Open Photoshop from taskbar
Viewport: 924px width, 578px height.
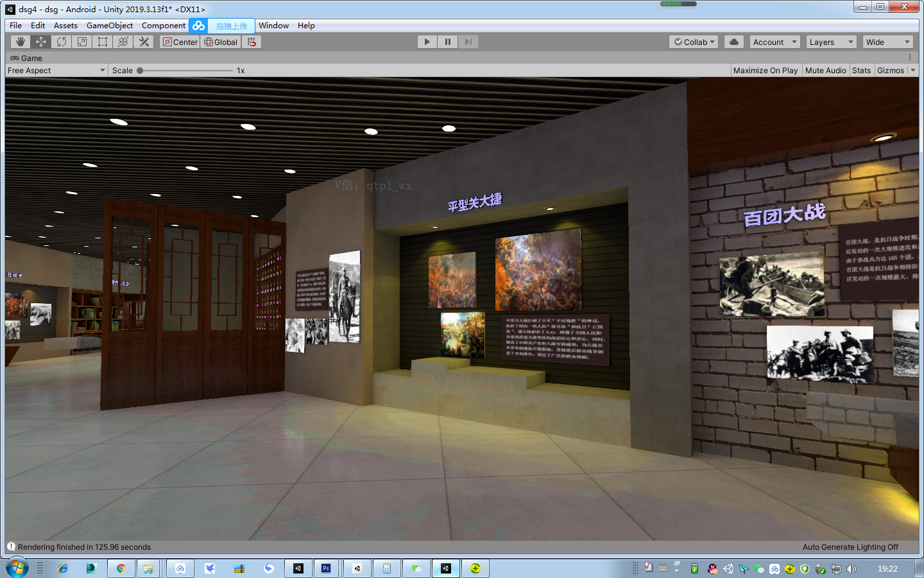[326, 568]
